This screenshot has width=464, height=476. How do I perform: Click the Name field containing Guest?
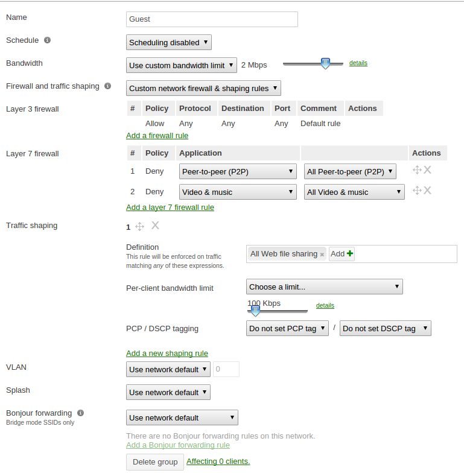point(212,19)
